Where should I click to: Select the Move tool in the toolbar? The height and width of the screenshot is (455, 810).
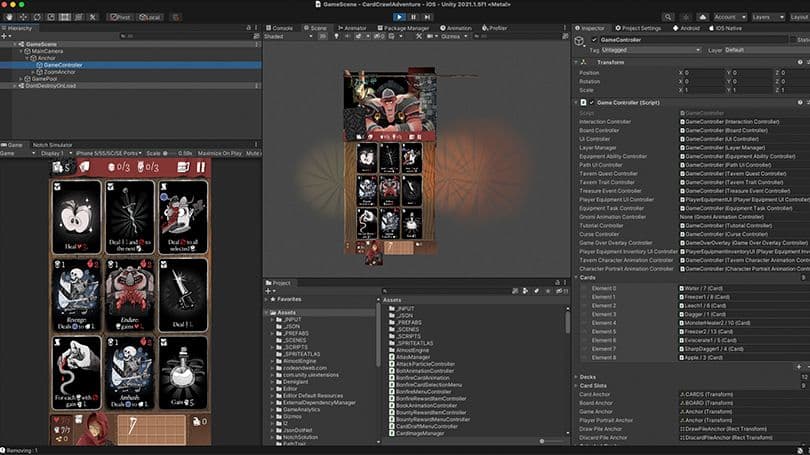[23, 17]
